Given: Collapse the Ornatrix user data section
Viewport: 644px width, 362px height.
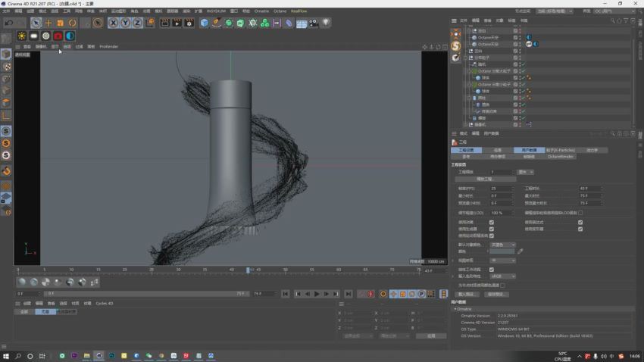Looking at the screenshot, I should click(455, 309).
